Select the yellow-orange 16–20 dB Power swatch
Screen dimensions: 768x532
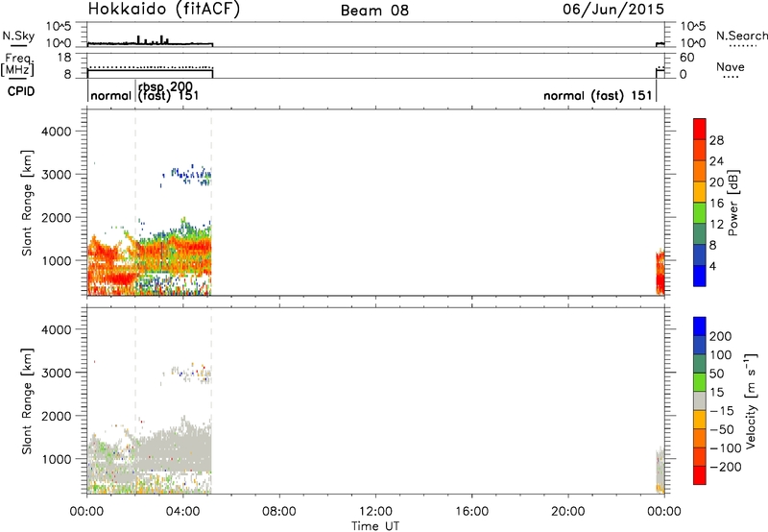point(700,191)
